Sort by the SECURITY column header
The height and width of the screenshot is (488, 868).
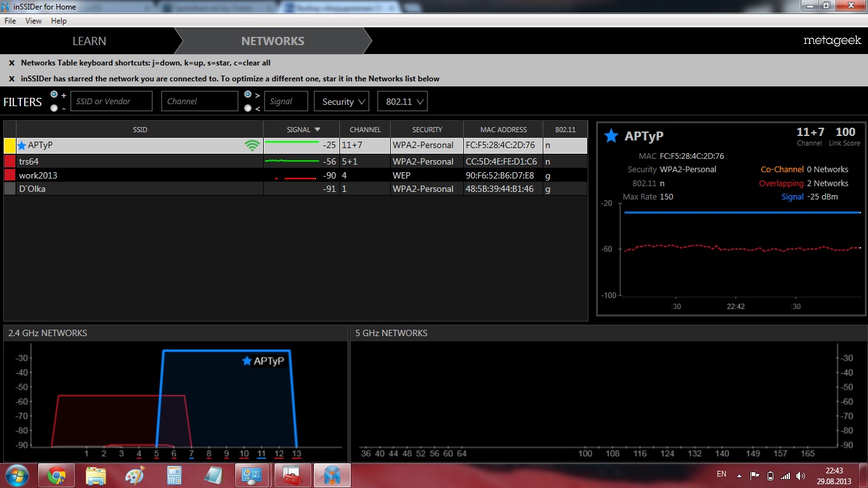(427, 130)
